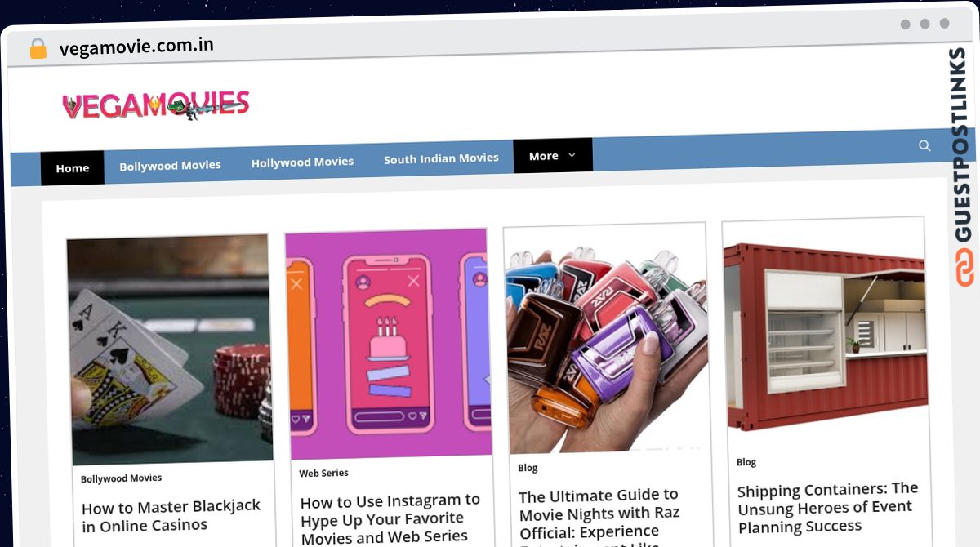Open the Home tab
The width and height of the screenshot is (980, 547).
click(73, 168)
